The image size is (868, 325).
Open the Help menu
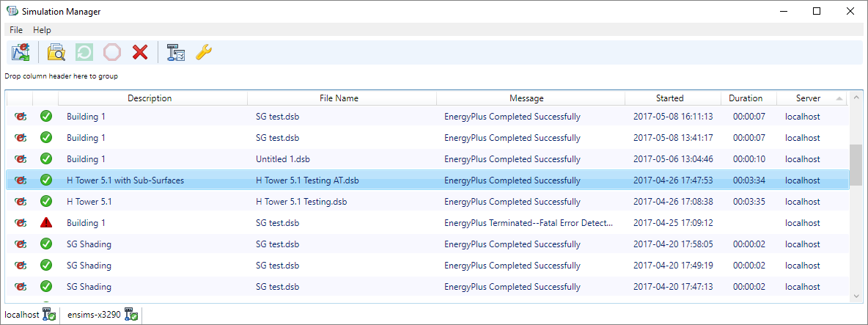(x=42, y=30)
